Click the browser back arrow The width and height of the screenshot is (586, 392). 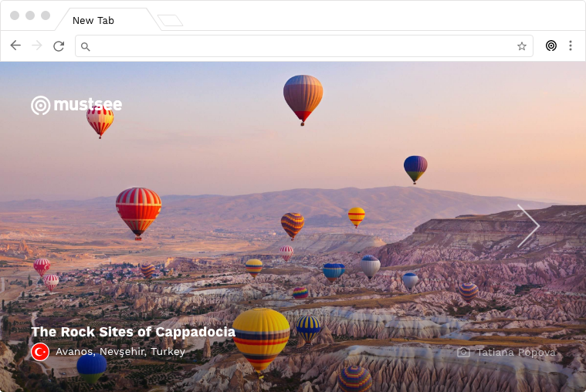pos(15,46)
